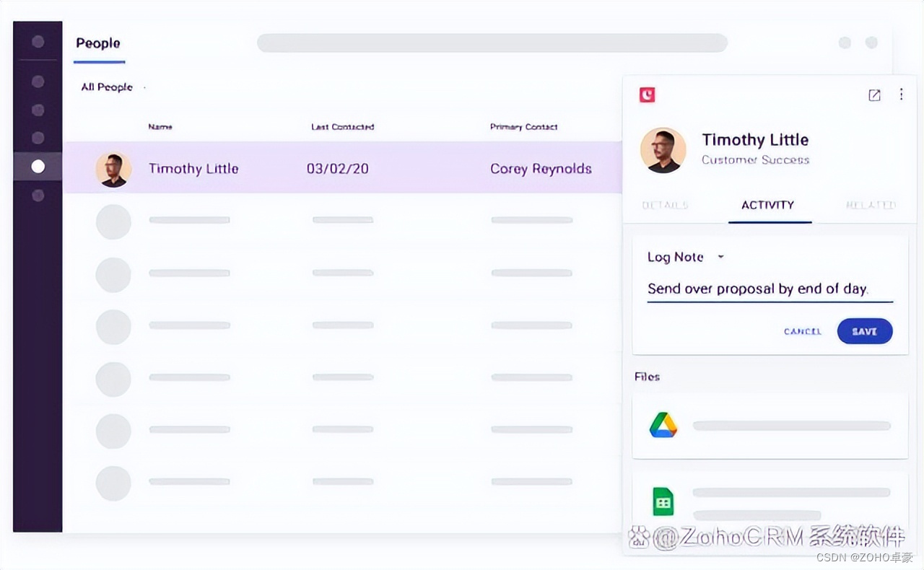The height and width of the screenshot is (570, 924).
Task: Select Timothy Little name in table row
Action: (193, 168)
